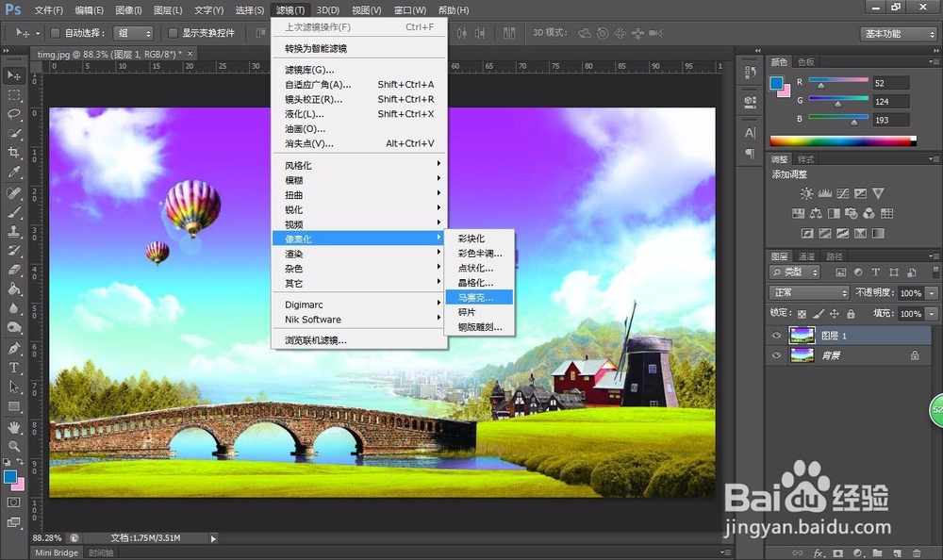Add a Channel Mixer adjustment
This screenshot has width=943, height=560.
click(x=869, y=213)
